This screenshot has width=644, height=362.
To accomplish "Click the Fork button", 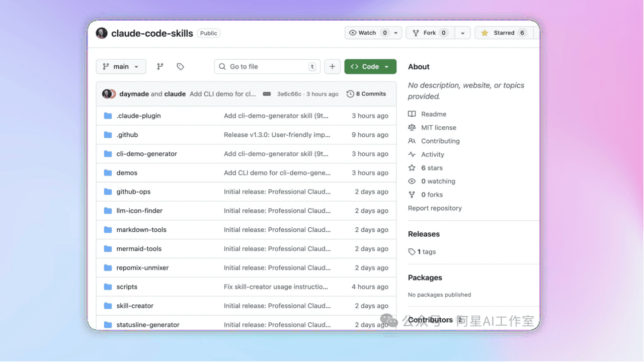I will 429,33.
